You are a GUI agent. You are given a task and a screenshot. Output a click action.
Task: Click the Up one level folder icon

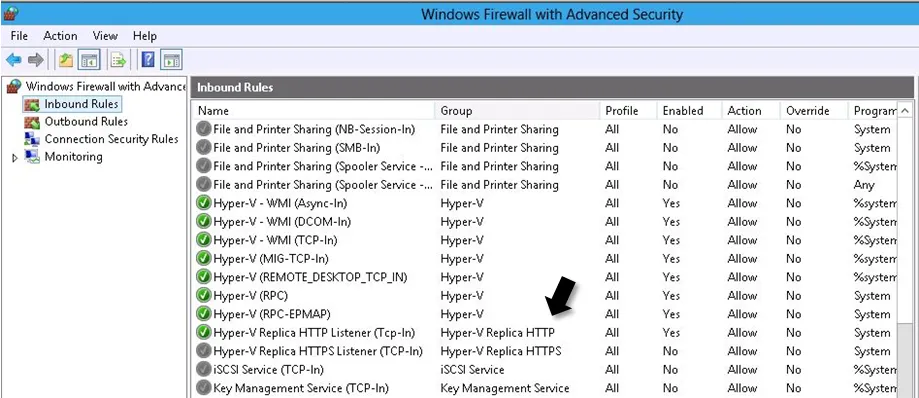point(66,59)
